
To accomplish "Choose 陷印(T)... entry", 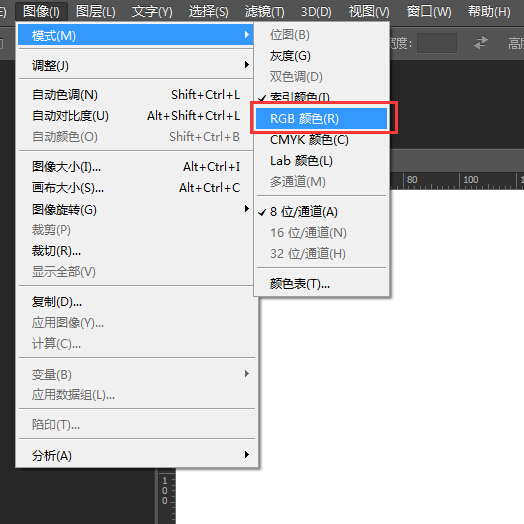I will pos(137,424).
